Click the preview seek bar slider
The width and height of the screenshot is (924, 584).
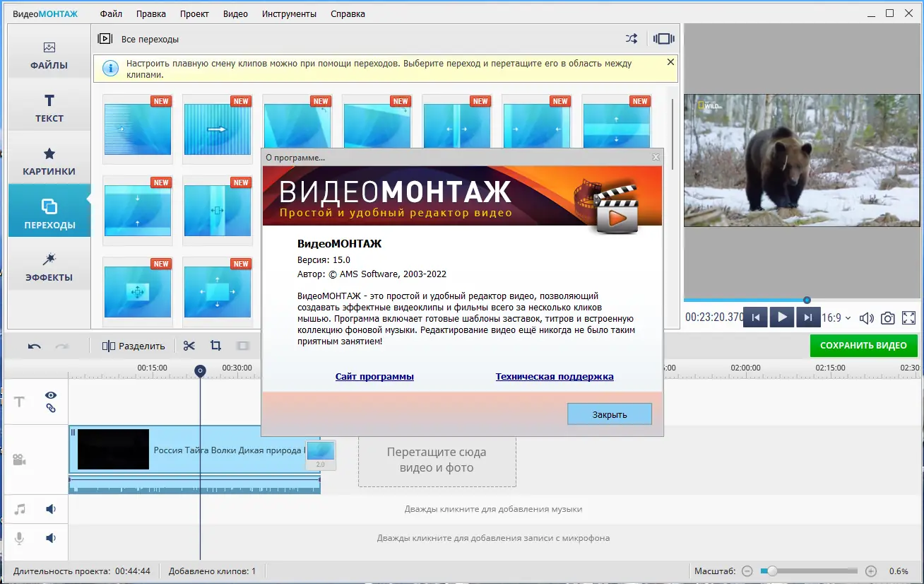pos(807,300)
